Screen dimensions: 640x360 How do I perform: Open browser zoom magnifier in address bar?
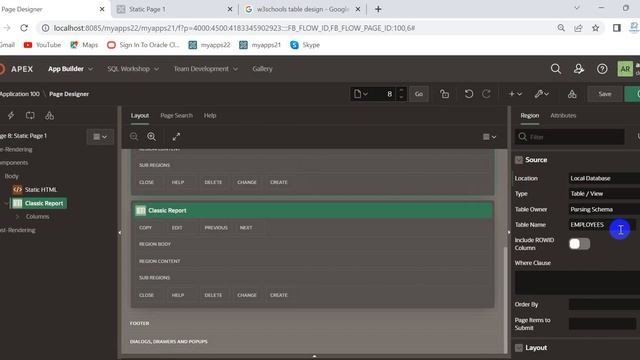[x=561, y=28]
